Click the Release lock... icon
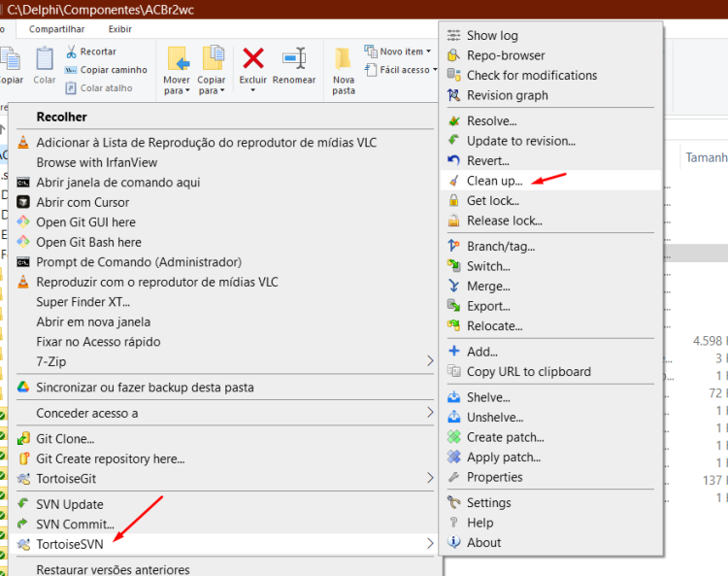The height and width of the screenshot is (576, 728). click(x=453, y=220)
